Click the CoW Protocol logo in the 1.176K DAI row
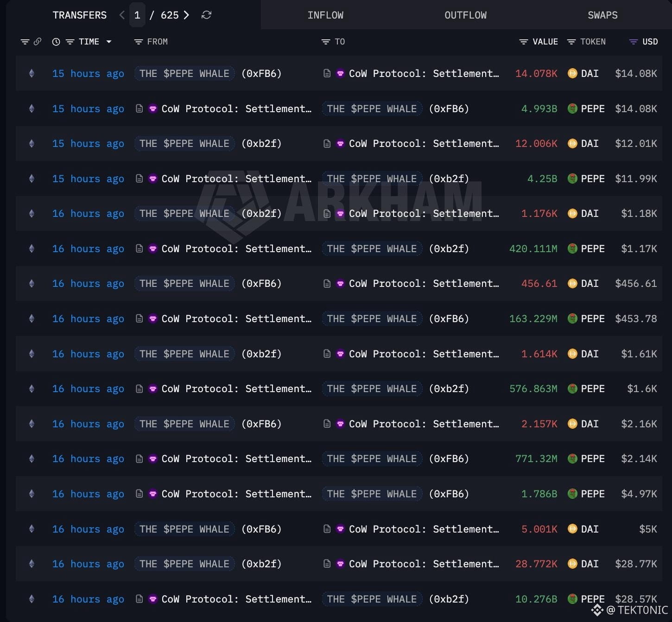This screenshot has height=622, width=672. tap(340, 213)
